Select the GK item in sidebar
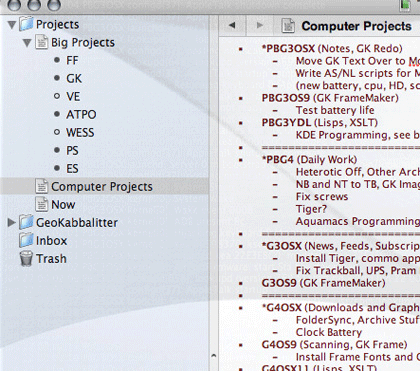Screen dimensions: 420x371 coord(74,78)
